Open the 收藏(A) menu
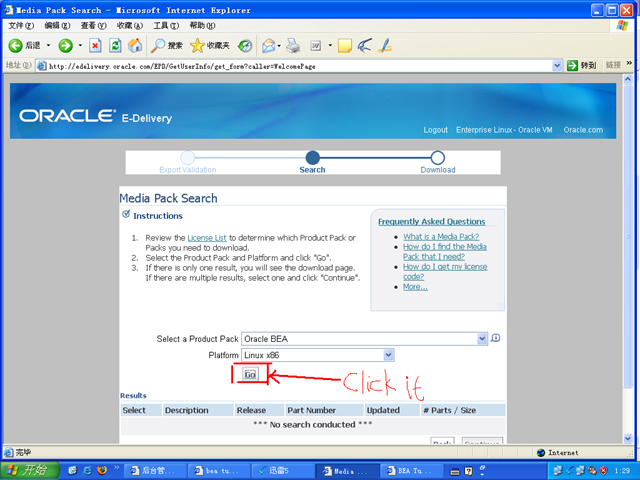640x480 pixels. [130, 26]
